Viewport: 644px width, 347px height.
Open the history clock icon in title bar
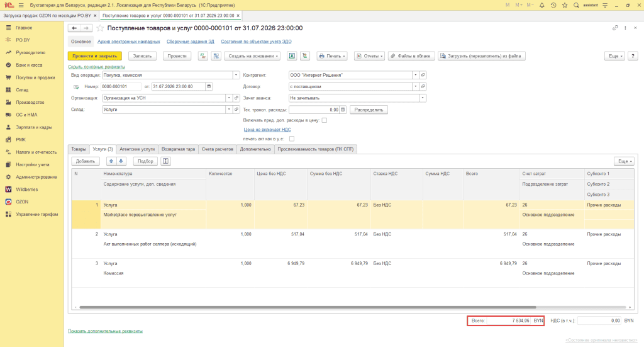pyautogui.click(x=553, y=5)
